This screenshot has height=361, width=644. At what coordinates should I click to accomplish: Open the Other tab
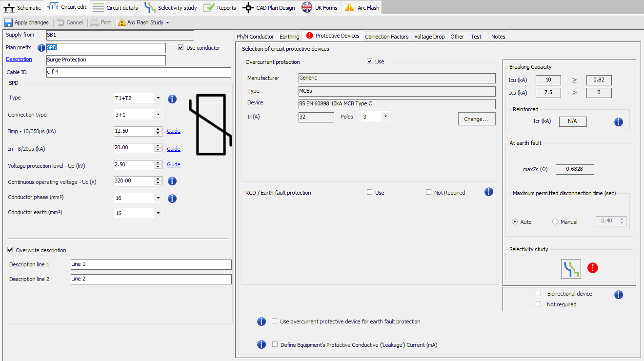click(457, 37)
